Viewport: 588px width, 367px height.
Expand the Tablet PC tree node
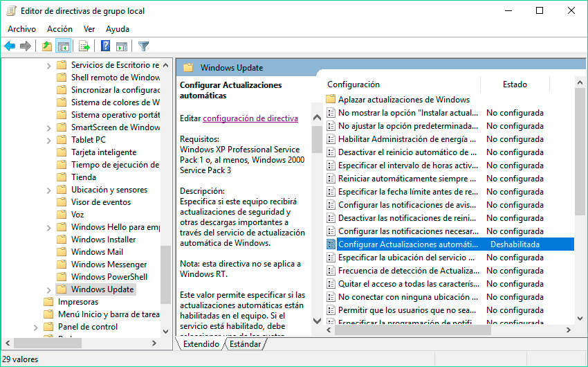tap(48, 141)
